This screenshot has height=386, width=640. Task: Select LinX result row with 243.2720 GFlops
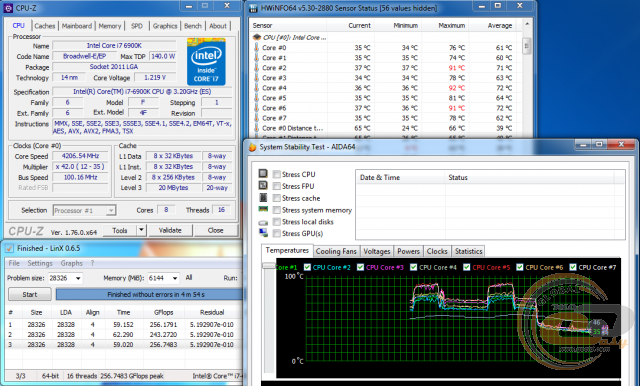124,335
